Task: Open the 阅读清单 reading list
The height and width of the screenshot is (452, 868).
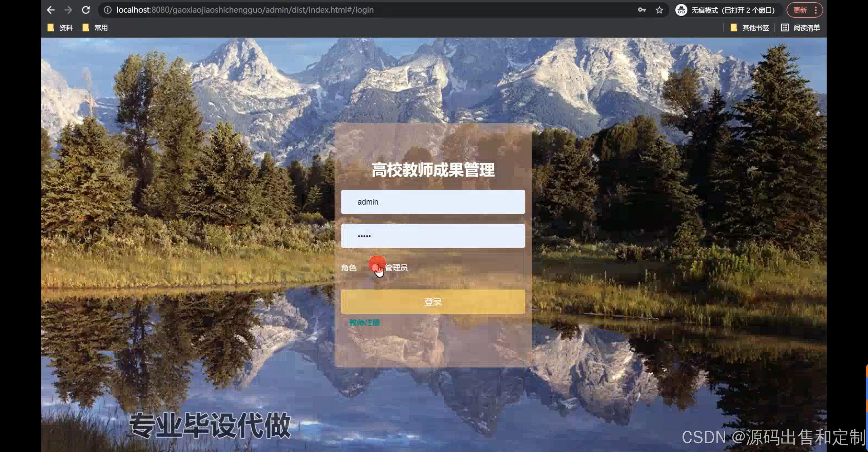Action: pos(801,27)
